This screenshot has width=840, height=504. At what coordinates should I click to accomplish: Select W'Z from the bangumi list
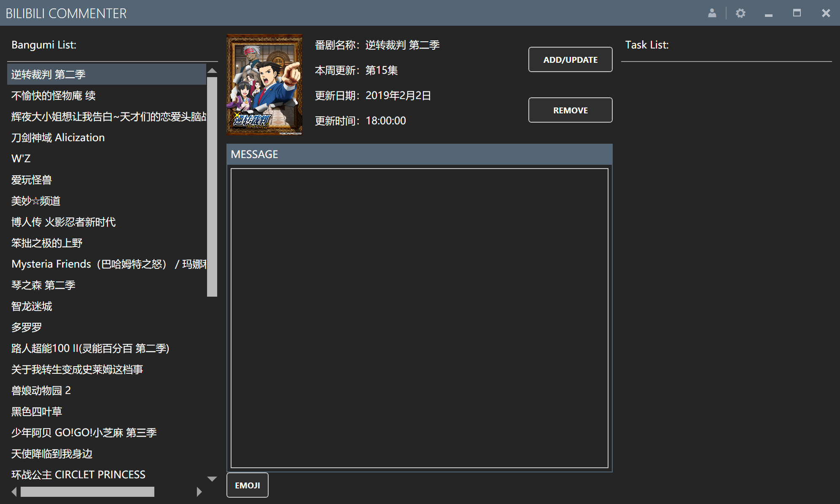tap(21, 158)
